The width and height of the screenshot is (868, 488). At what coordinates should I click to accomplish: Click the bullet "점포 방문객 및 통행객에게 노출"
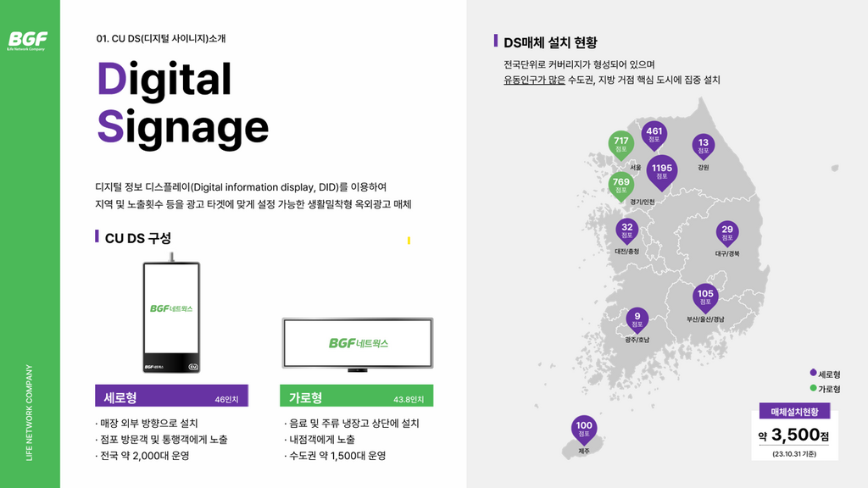[161, 440]
